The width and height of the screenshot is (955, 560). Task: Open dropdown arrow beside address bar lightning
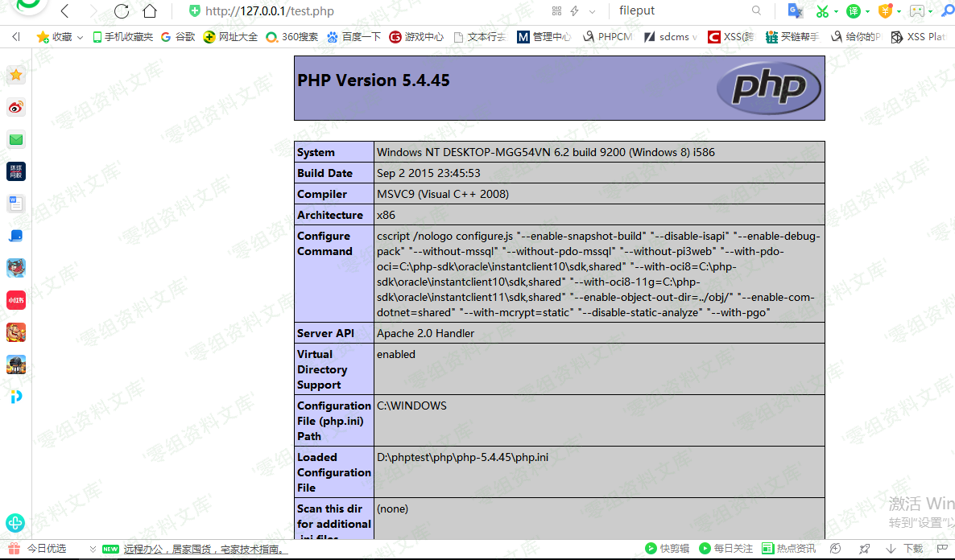coord(593,11)
